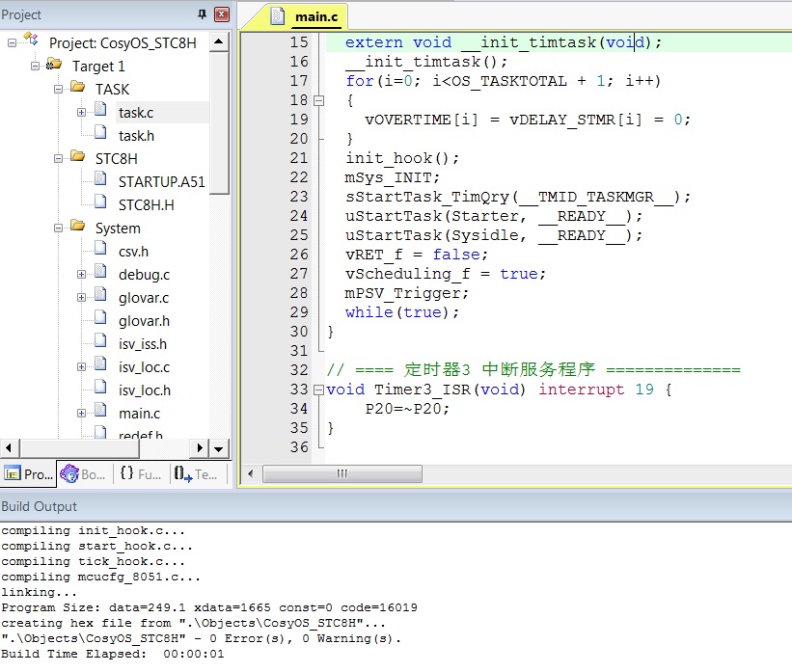
Task: Click the project tree vertical scrollbar thumb
Action: [219, 122]
